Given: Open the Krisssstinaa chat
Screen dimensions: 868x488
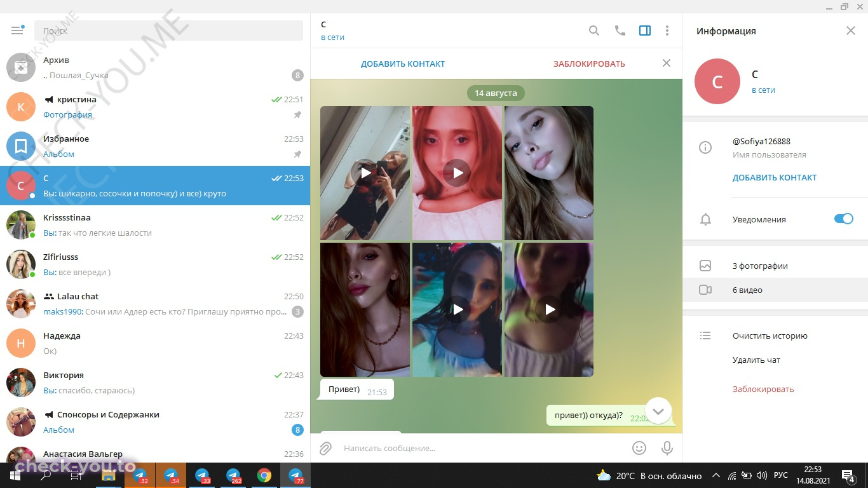Looking at the screenshot, I should (155, 225).
